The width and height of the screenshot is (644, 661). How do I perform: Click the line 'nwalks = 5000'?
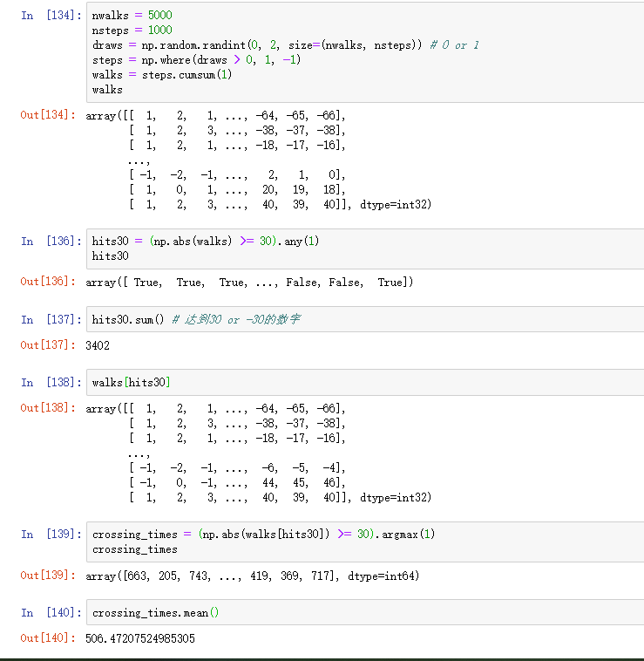click(132, 15)
